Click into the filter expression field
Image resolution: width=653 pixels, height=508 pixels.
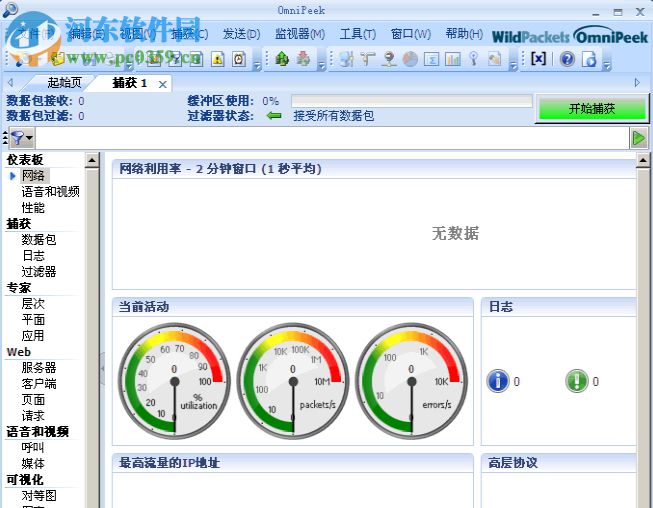pos(332,138)
